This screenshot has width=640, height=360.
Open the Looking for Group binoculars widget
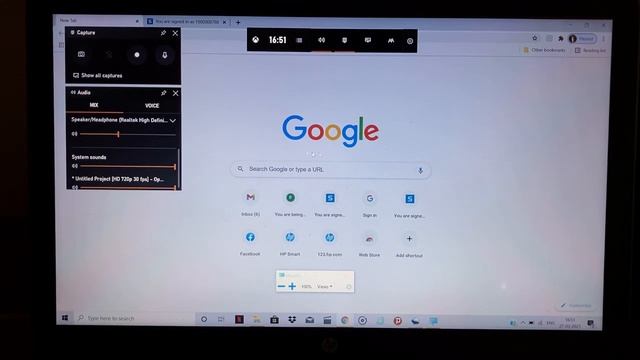pyautogui.click(x=391, y=40)
